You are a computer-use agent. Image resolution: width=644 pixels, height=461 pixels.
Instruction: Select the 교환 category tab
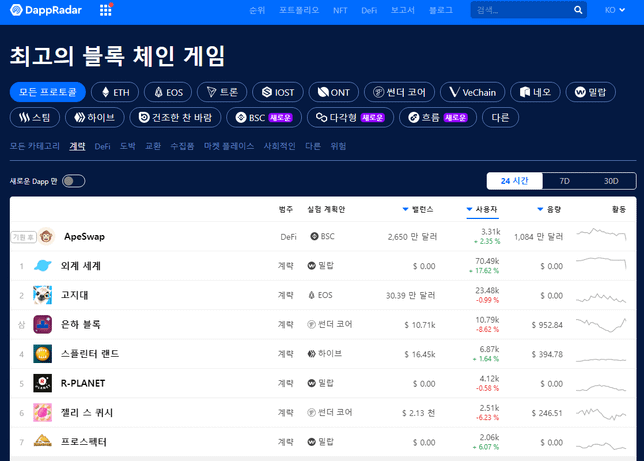coord(153,146)
